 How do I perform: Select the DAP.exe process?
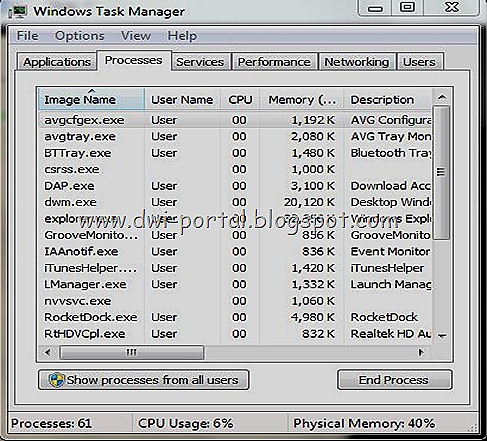pyautogui.click(x=235, y=186)
